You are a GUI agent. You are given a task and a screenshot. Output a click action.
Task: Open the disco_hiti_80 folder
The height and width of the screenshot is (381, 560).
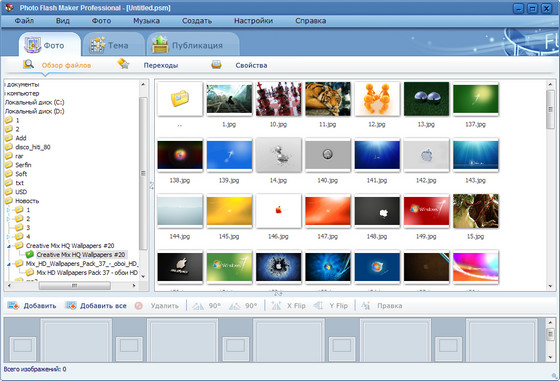point(32,147)
